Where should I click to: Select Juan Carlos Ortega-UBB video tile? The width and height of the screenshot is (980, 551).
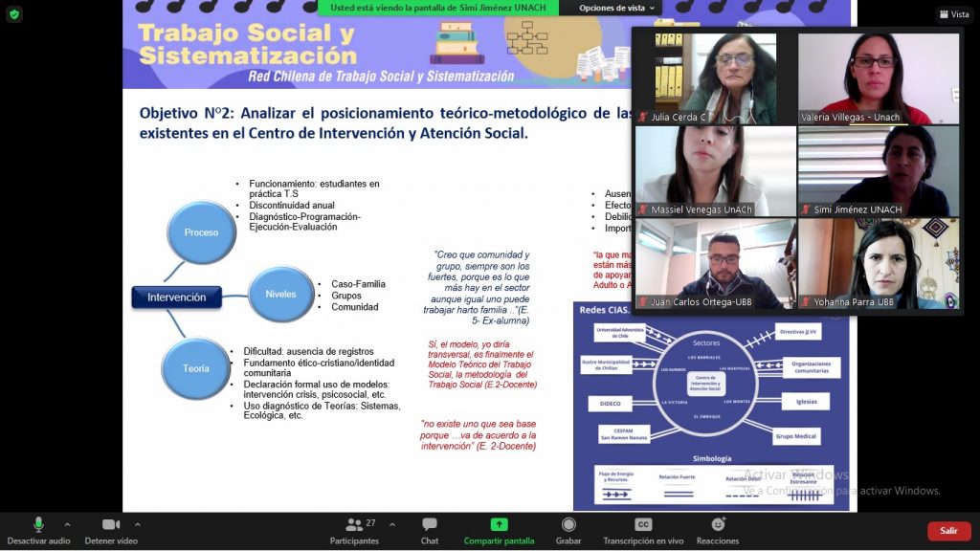(x=715, y=263)
